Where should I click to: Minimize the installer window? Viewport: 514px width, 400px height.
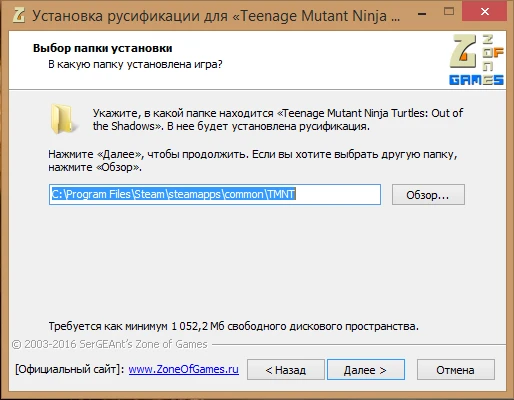point(422,13)
